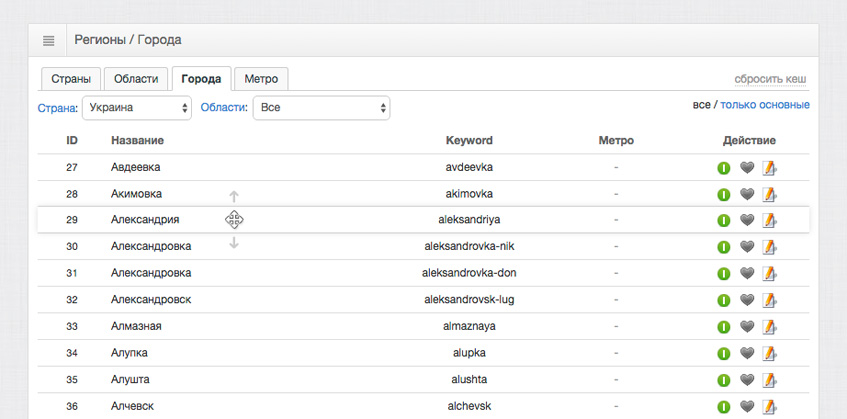Click heart icon in Алупка row
Screen dimensions: 847x419
point(747,354)
